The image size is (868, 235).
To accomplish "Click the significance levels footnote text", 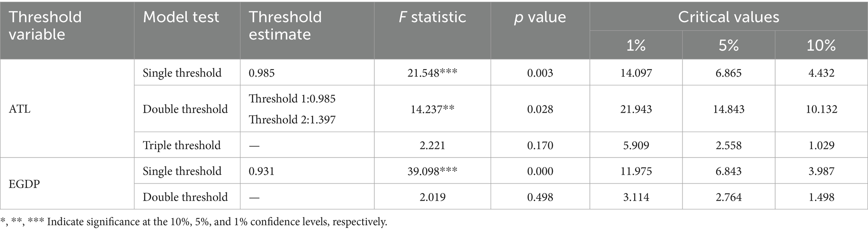I will [194, 222].
